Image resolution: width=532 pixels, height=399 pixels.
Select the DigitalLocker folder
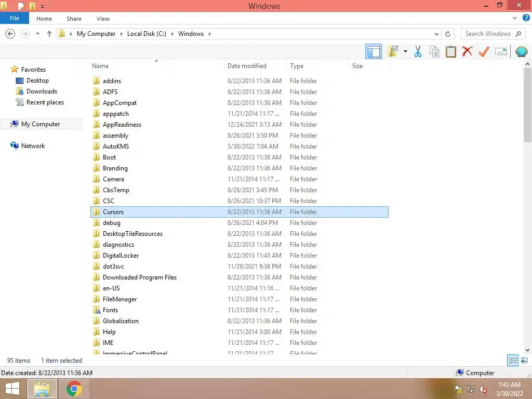(121, 256)
